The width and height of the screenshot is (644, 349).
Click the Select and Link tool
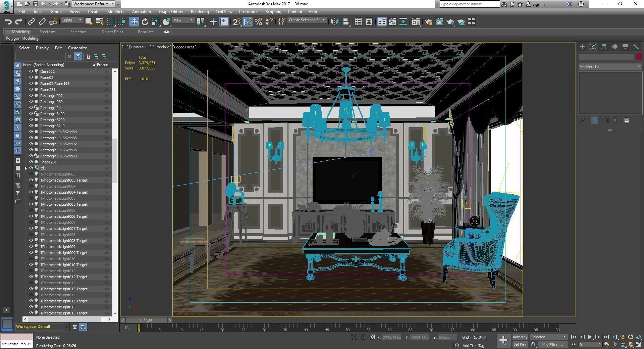[x=31, y=22]
